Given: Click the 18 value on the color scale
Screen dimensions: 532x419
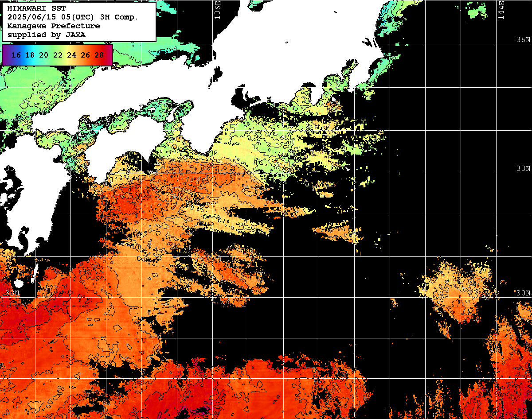Looking at the screenshot, I should pyautogui.click(x=30, y=55).
